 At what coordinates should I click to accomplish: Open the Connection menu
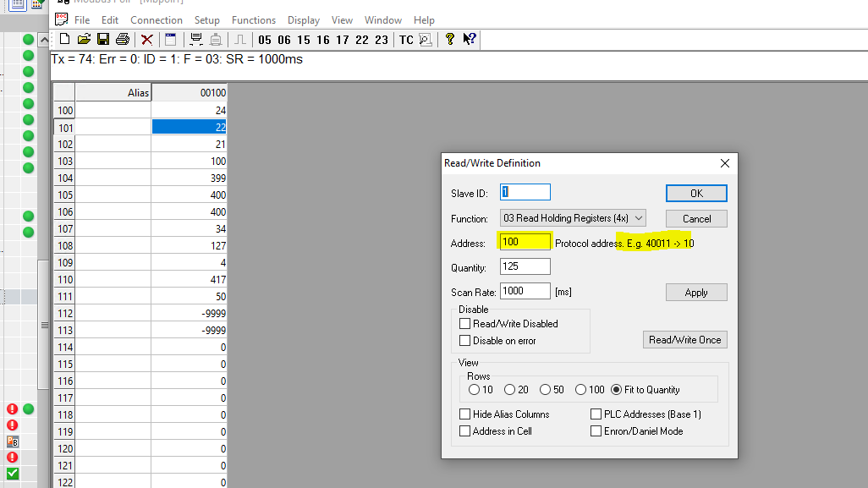point(156,20)
